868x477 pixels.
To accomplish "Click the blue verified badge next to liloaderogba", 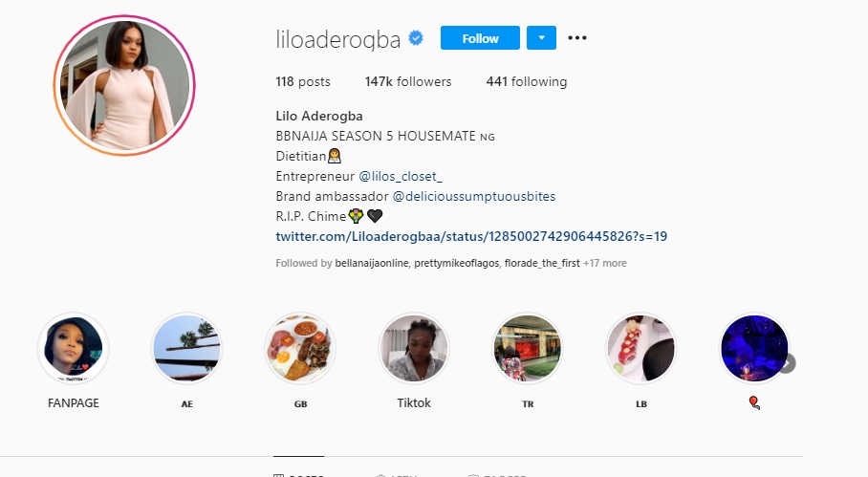I will pyautogui.click(x=416, y=38).
